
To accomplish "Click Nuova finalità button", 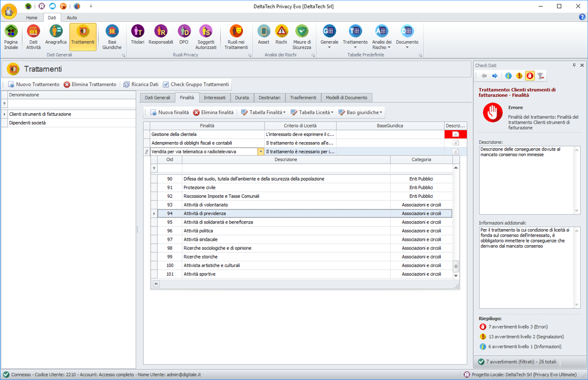I will [x=169, y=113].
